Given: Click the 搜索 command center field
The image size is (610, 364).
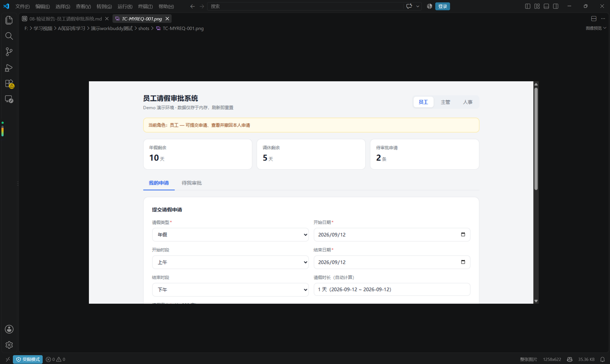Looking at the screenshot, I should (x=305, y=6).
